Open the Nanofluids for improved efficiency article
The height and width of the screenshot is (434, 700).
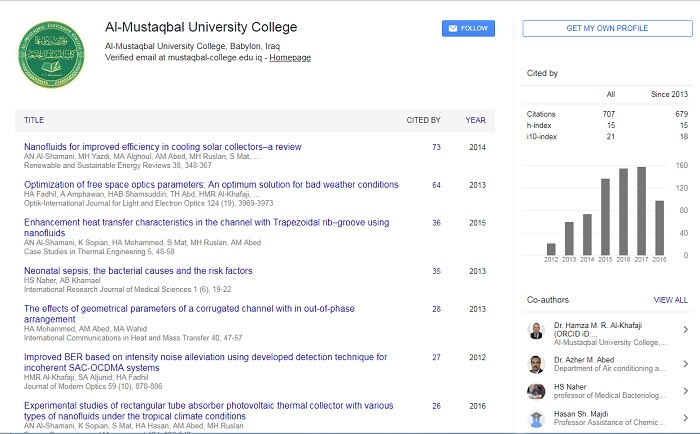162,147
